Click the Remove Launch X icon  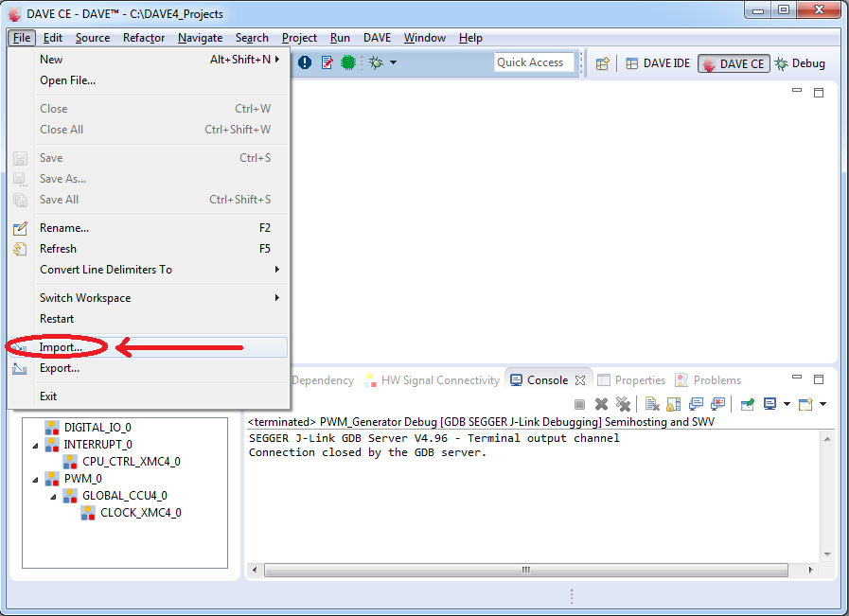click(x=601, y=404)
